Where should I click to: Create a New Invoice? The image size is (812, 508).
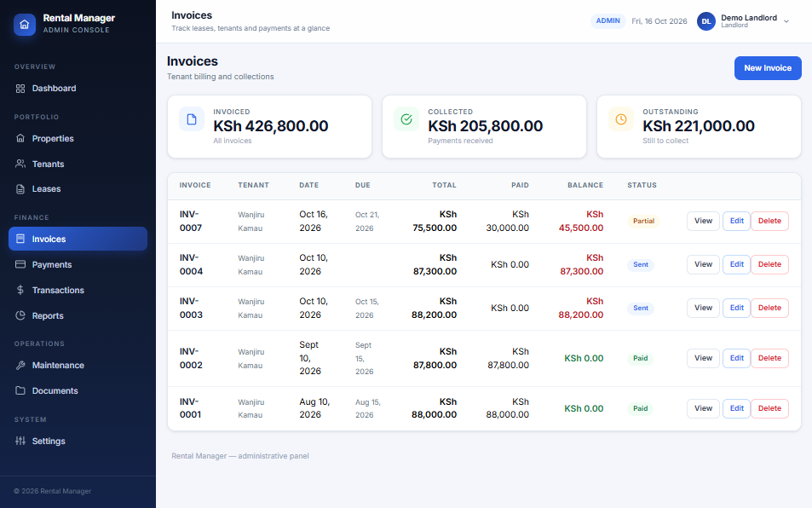click(x=768, y=68)
